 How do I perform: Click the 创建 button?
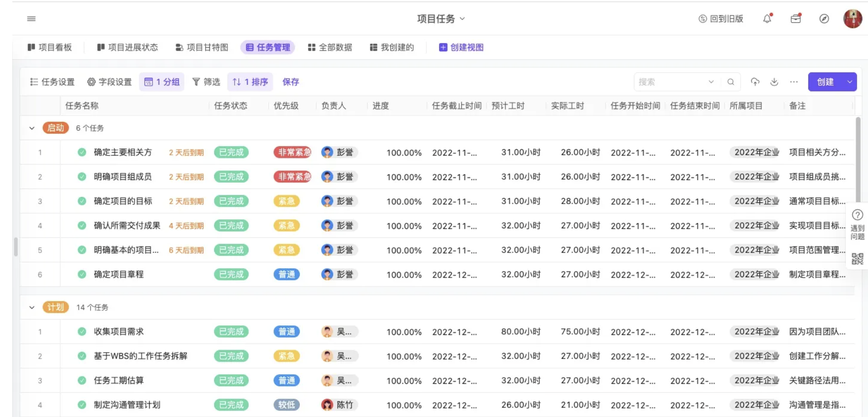point(826,82)
